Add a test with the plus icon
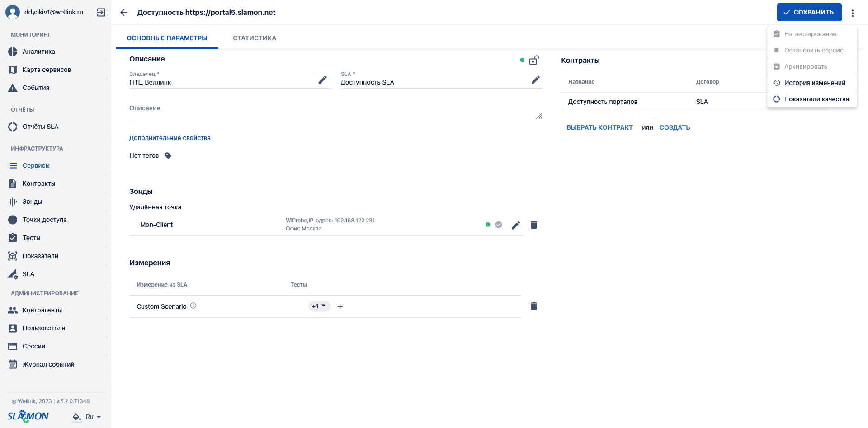868x428 pixels. (x=340, y=306)
